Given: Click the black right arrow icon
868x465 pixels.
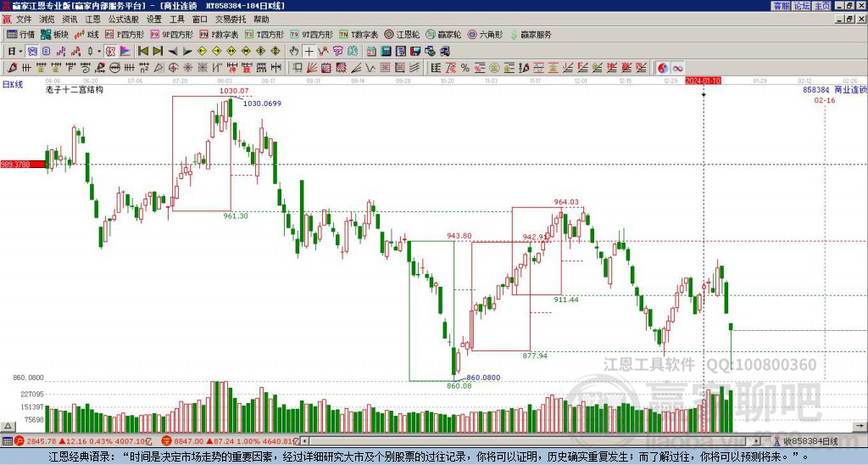Looking at the screenshot, I should [187, 51].
